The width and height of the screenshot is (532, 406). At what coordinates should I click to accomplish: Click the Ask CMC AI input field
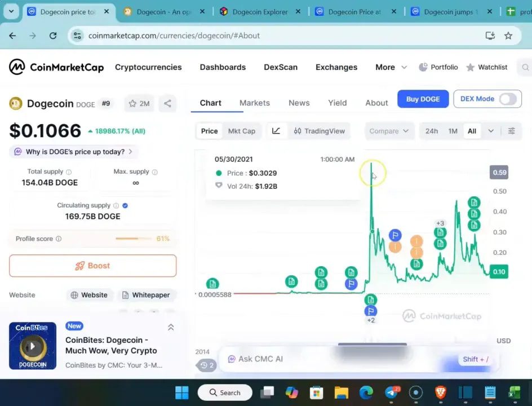click(360, 359)
